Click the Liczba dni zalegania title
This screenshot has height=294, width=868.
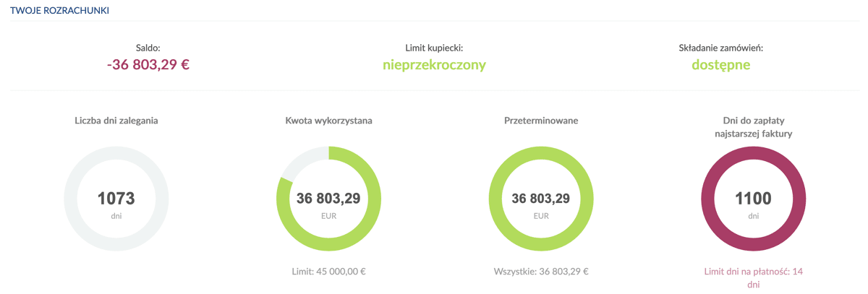coord(116,121)
